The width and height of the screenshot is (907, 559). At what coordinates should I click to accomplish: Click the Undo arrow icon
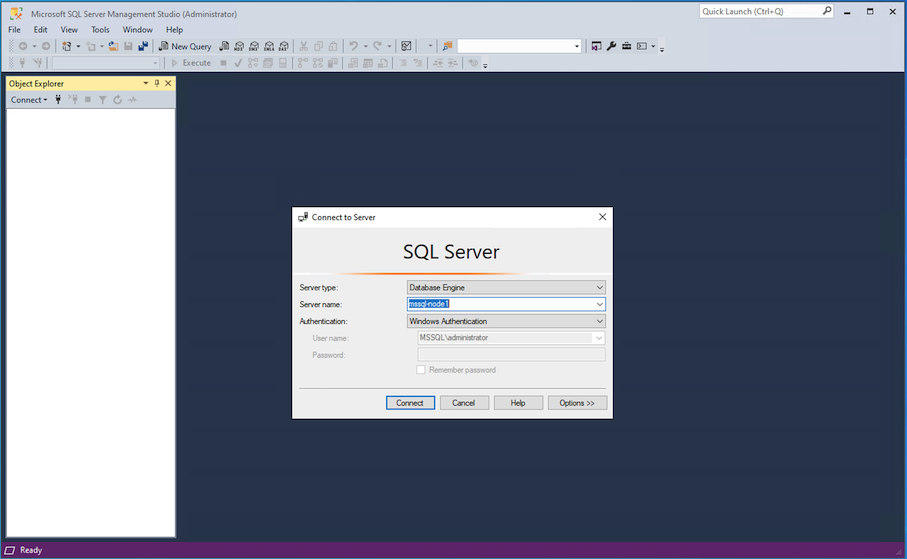tap(353, 46)
